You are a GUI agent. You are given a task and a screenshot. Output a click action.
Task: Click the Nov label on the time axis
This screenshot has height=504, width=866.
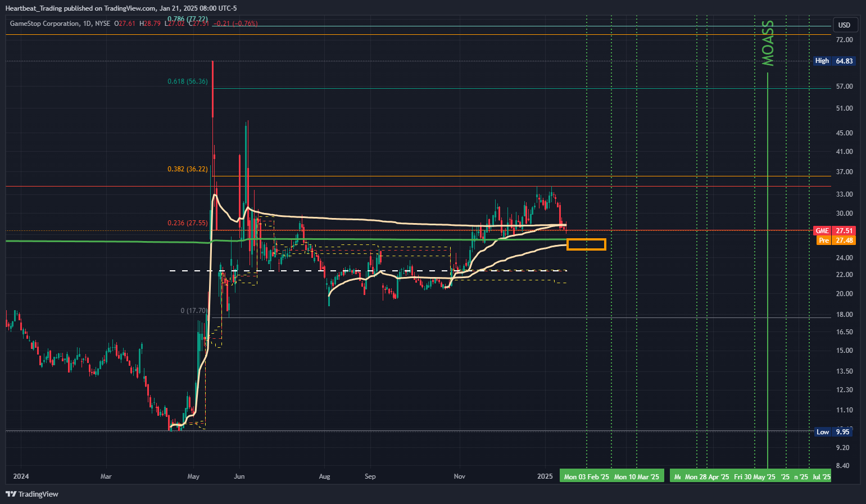(460, 476)
